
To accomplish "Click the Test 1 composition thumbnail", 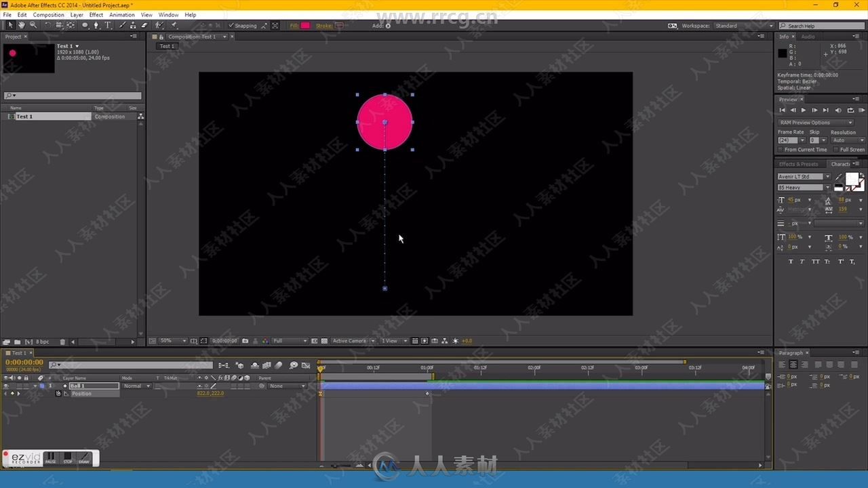I will coord(28,58).
